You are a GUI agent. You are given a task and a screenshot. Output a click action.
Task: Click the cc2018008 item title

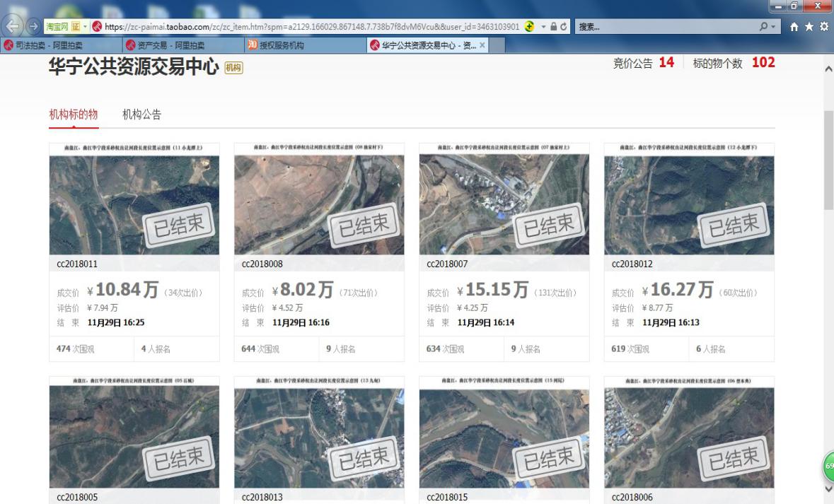click(x=262, y=264)
